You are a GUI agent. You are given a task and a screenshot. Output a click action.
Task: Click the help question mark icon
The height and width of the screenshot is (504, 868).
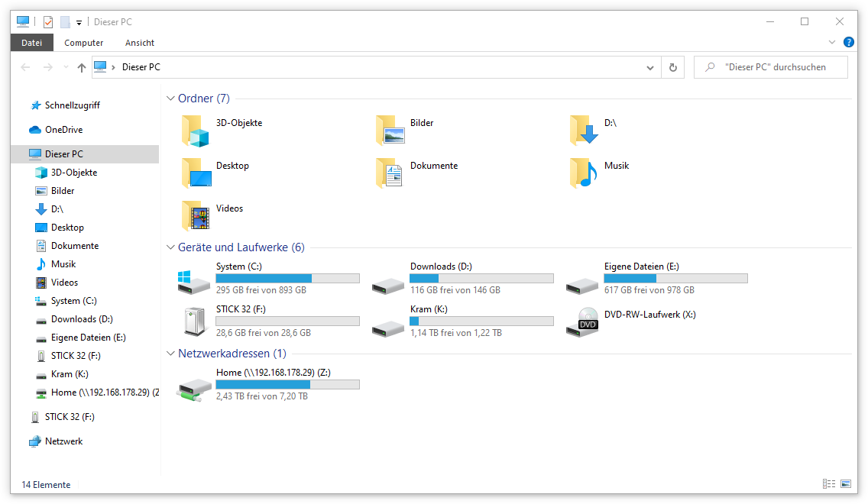click(x=848, y=42)
